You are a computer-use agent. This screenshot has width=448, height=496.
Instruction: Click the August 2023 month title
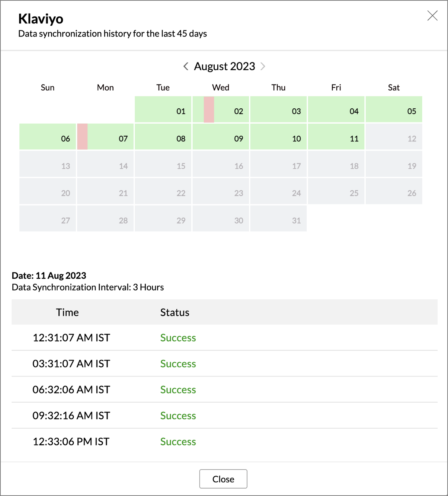225,66
